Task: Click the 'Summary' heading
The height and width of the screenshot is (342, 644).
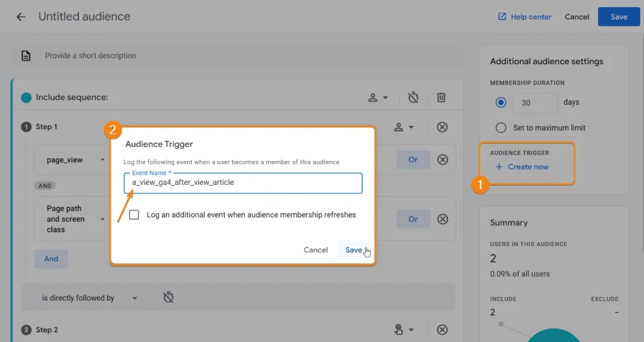Action: coord(509,222)
